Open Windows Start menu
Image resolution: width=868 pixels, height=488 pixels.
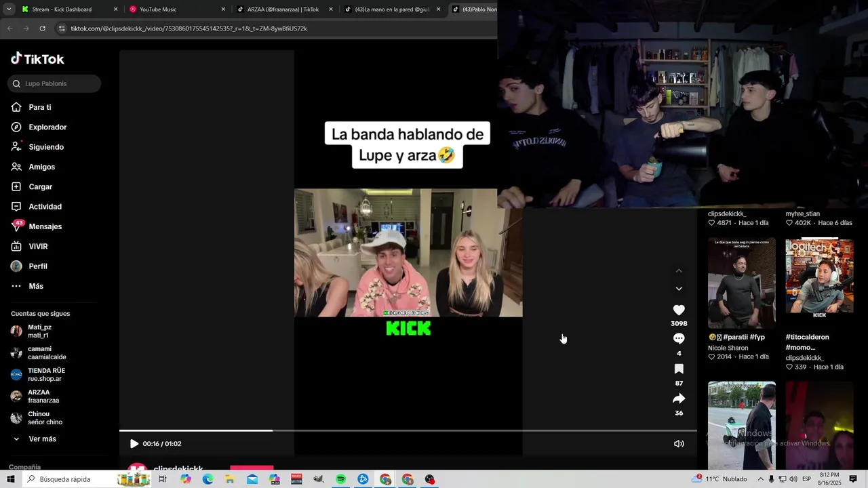10,479
